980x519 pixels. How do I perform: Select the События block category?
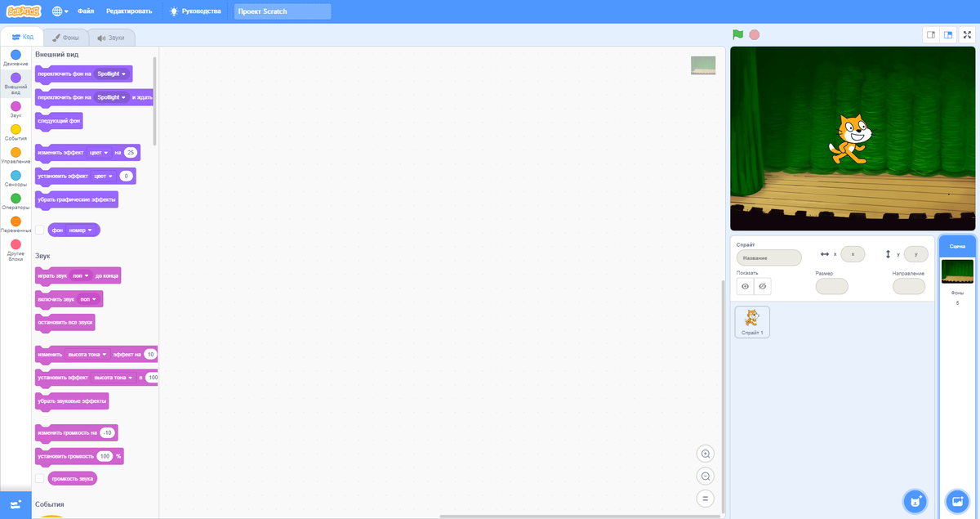coord(16,132)
